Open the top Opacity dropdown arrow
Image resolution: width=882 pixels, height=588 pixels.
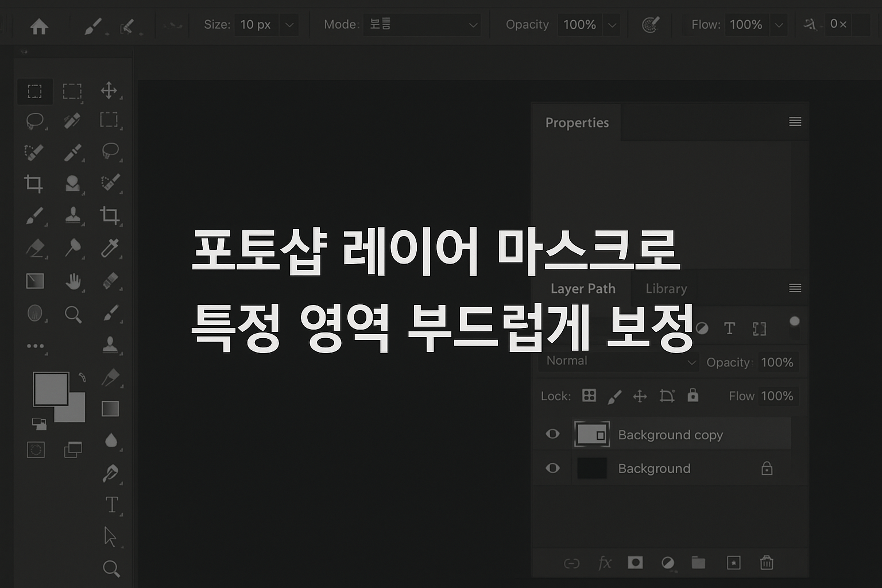[612, 25]
